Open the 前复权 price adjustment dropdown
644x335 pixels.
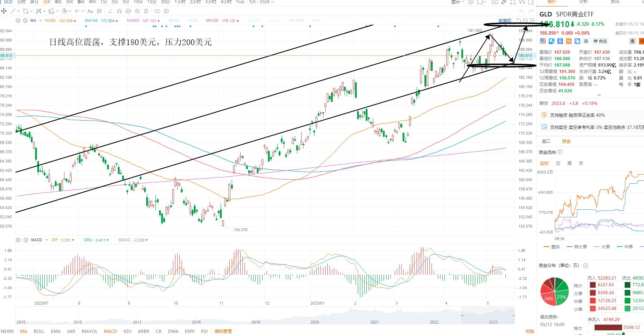click(505, 21)
